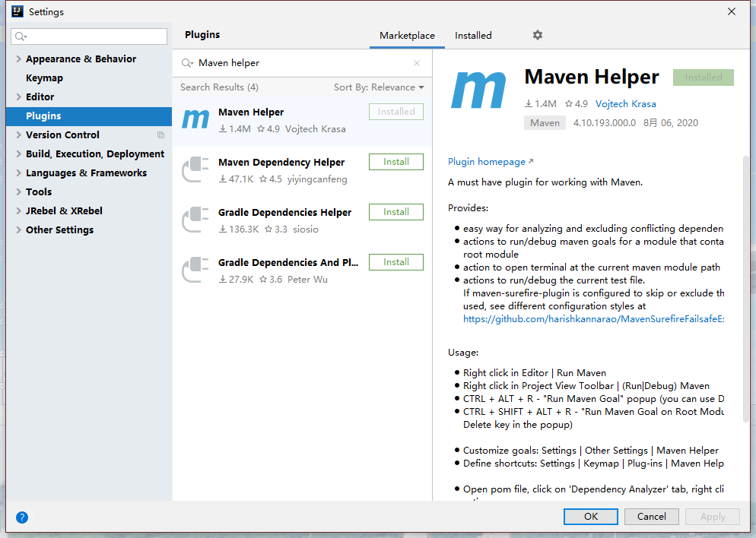The image size is (756, 538).
Task: Click the Version Control copy settings icon
Action: click(160, 135)
